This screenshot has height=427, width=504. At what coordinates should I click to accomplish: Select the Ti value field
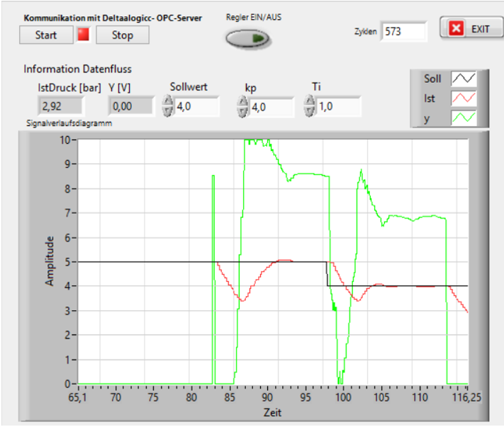337,107
